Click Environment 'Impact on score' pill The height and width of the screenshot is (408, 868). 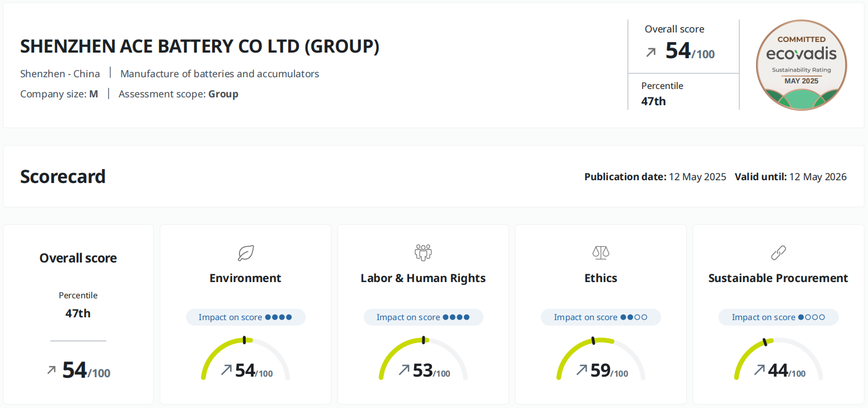(x=246, y=317)
